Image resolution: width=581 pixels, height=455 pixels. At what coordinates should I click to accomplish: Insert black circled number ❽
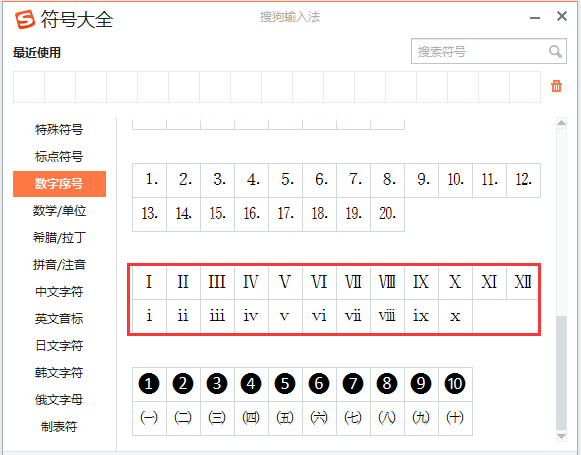pos(387,384)
